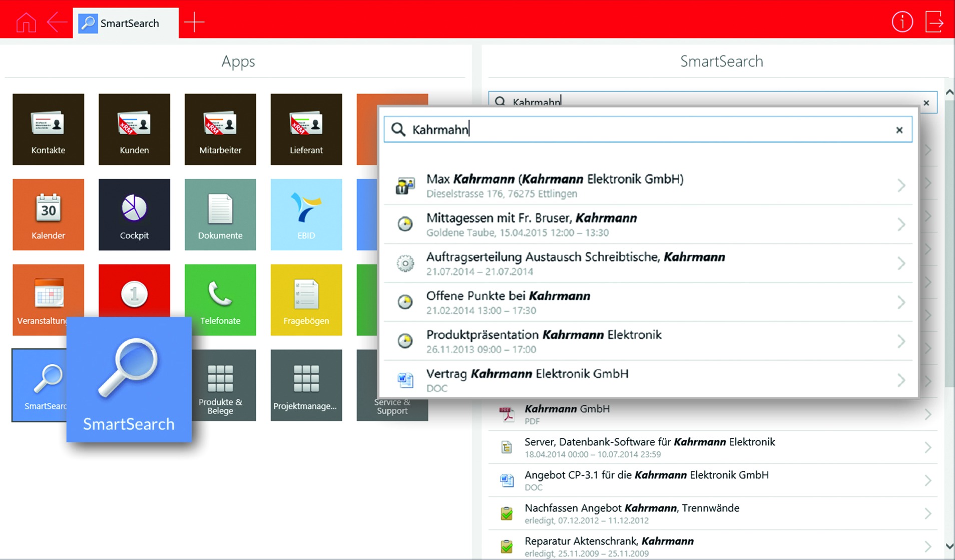The height and width of the screenshot is (560, 955).
Task: Open the Fragebögen app tile
Action: click(306, 300)
